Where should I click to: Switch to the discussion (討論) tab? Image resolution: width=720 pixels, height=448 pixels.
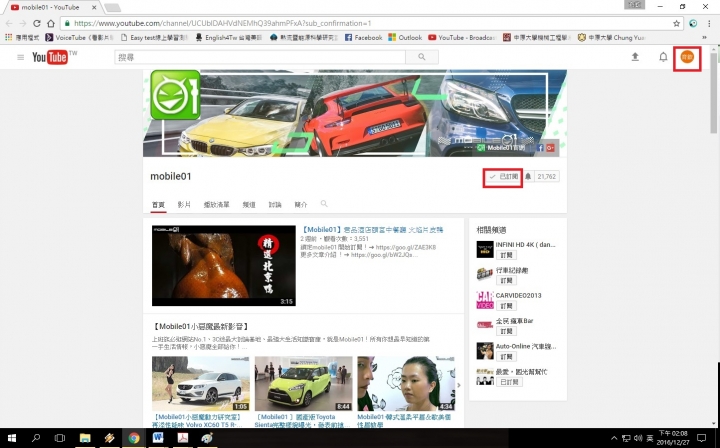[x=275, y=205]
